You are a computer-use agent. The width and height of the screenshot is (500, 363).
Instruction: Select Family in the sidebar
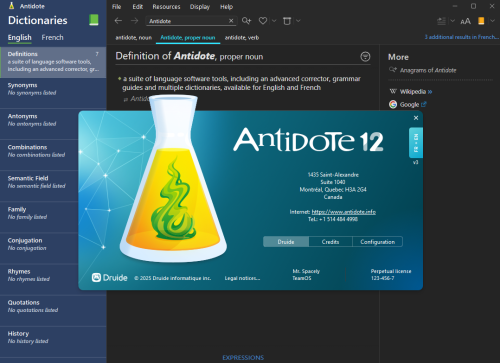[x=39, y=217]
